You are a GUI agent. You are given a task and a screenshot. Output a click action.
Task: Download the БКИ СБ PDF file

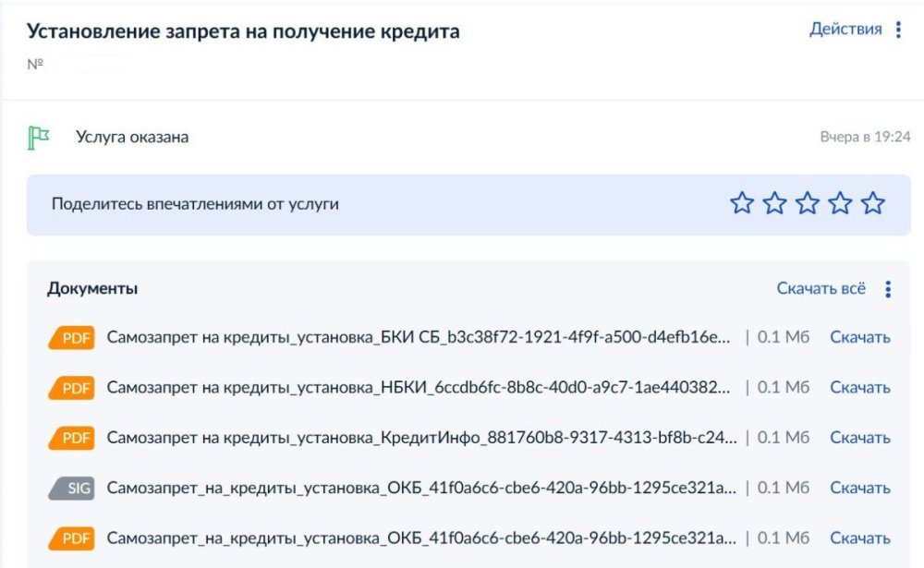point(859,338)
